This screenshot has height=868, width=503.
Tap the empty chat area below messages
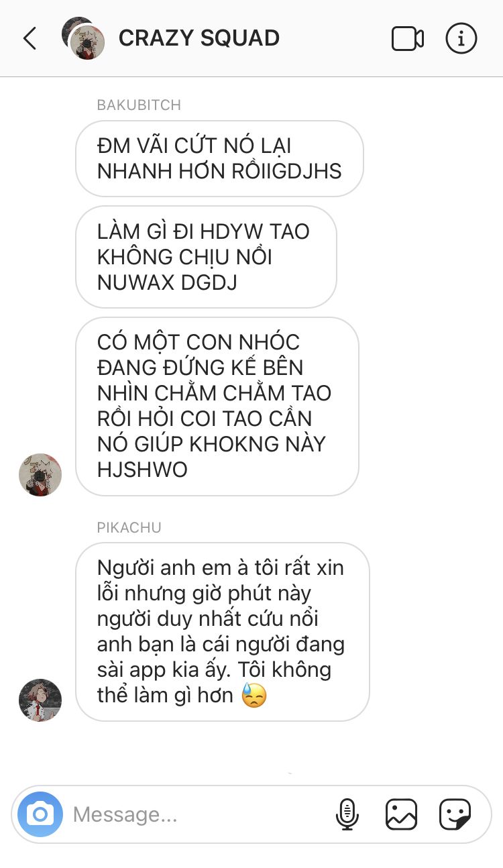tap(251, 751)
